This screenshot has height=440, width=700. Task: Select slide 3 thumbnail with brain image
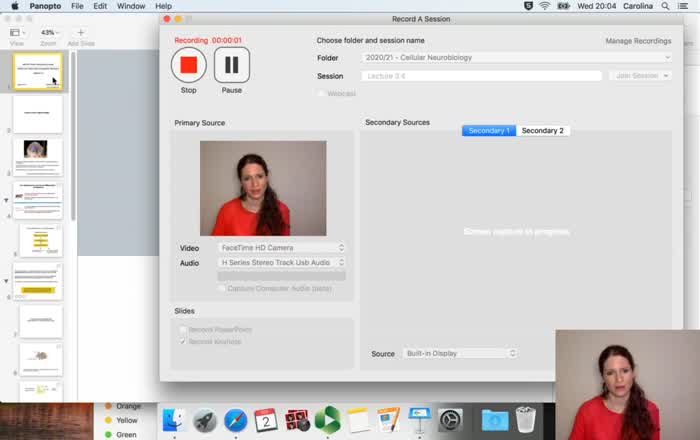[38, 157]
